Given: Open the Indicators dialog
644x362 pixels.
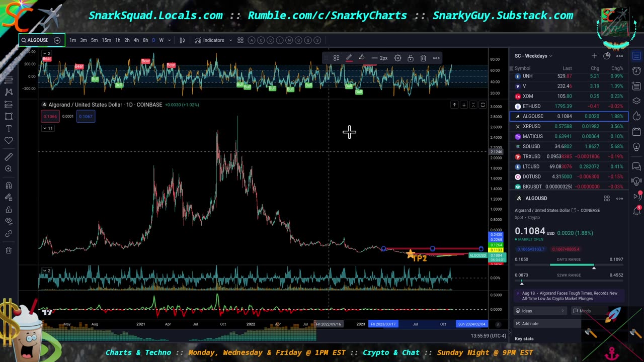Looking at the screenshot, I should click(x=210, y=40).
